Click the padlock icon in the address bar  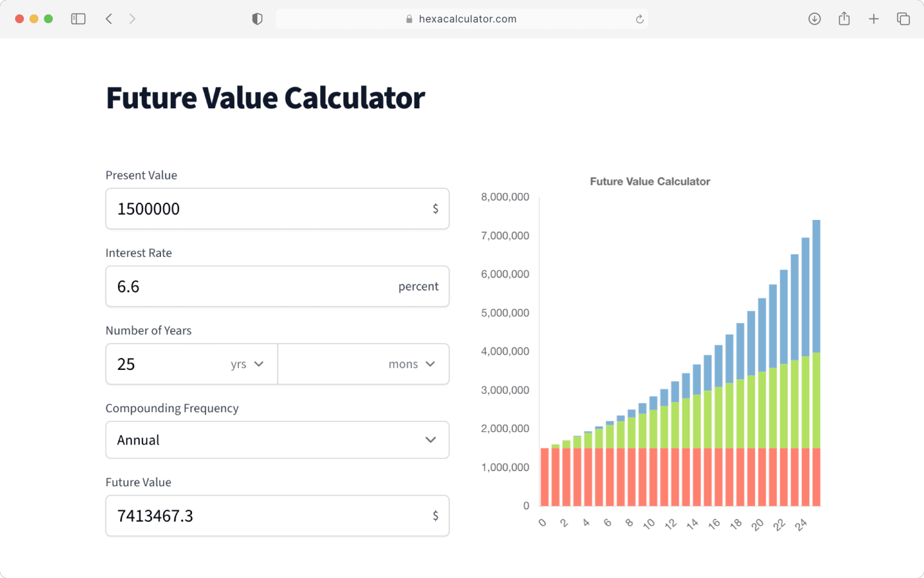409,18
